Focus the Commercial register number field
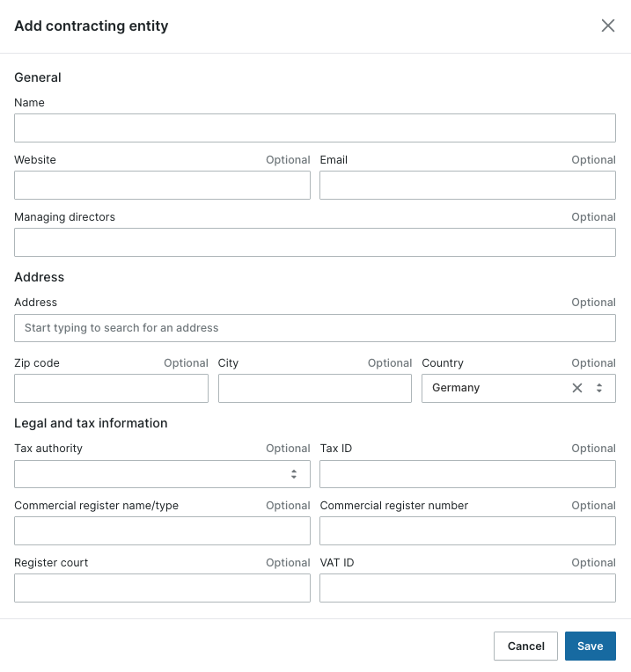The height and width of the screenshot is (672, 631). click(467, 530)
